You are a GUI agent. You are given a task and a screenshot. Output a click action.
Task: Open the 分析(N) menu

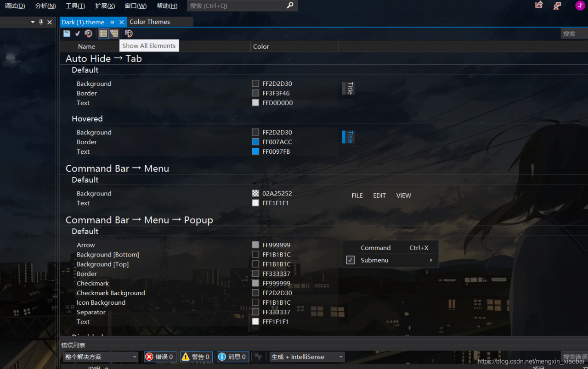(45, 6)
